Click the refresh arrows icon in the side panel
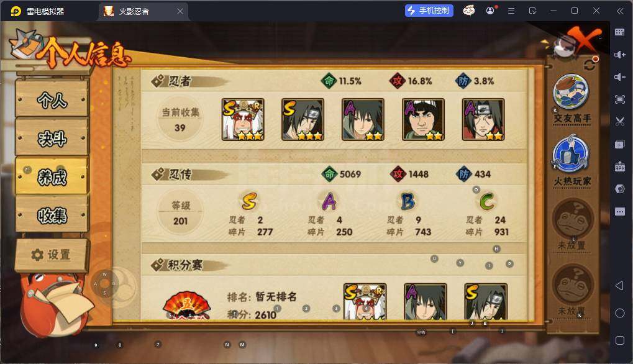The width and height of the screenshot is (633, 364). pos(590,64)
